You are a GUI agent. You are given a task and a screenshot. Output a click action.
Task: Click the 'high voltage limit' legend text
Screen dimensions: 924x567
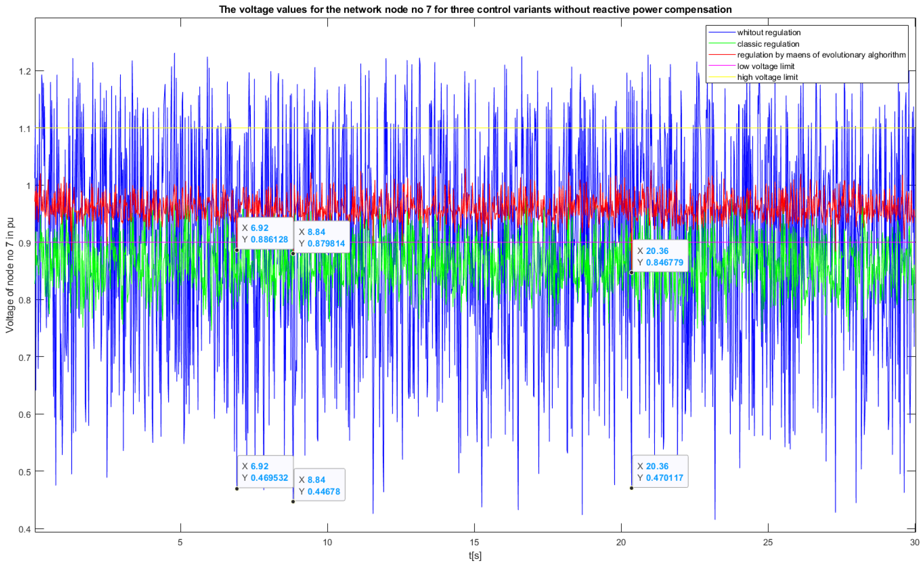(x=767, y=77)
